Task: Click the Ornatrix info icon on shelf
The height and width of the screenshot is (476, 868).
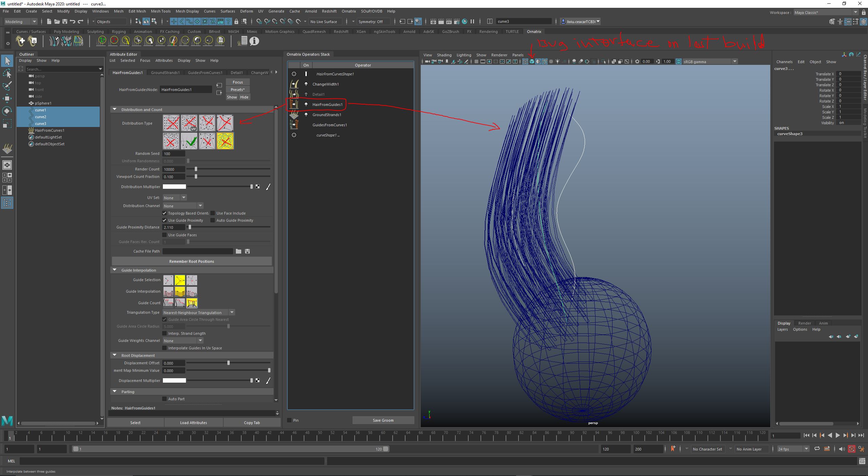Action: click(x=254, y=41)
